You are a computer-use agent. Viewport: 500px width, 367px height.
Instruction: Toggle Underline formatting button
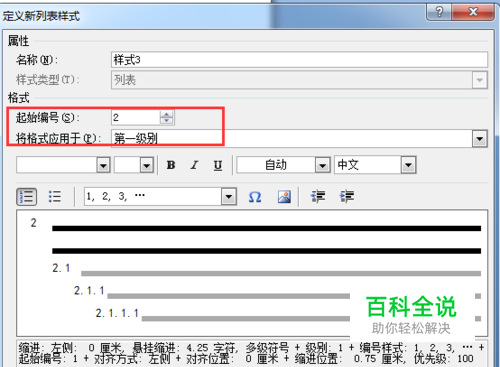coord(218,165)
